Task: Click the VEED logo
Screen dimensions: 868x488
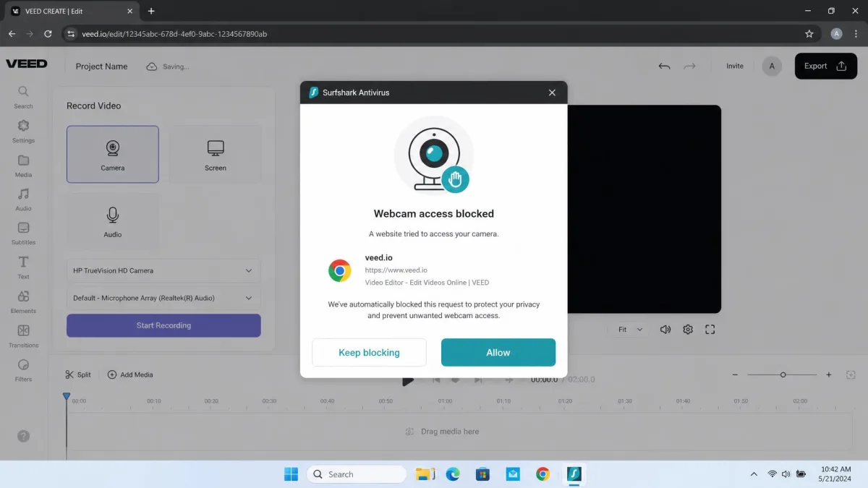Action: [27, 64]
